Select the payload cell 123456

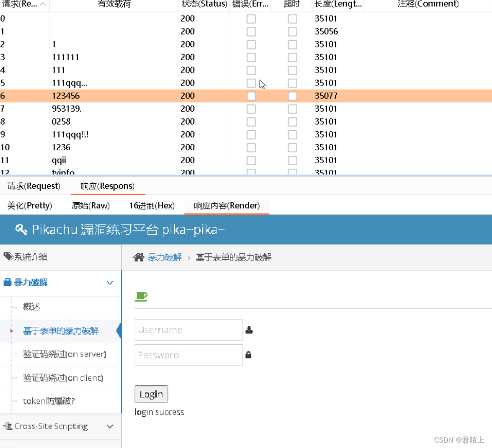coord(66,96)
